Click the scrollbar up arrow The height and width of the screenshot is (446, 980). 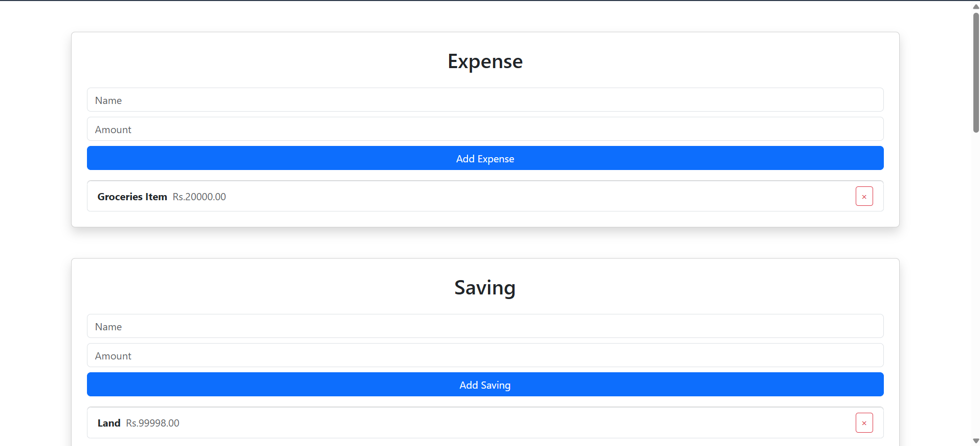[x=975, y=6]
